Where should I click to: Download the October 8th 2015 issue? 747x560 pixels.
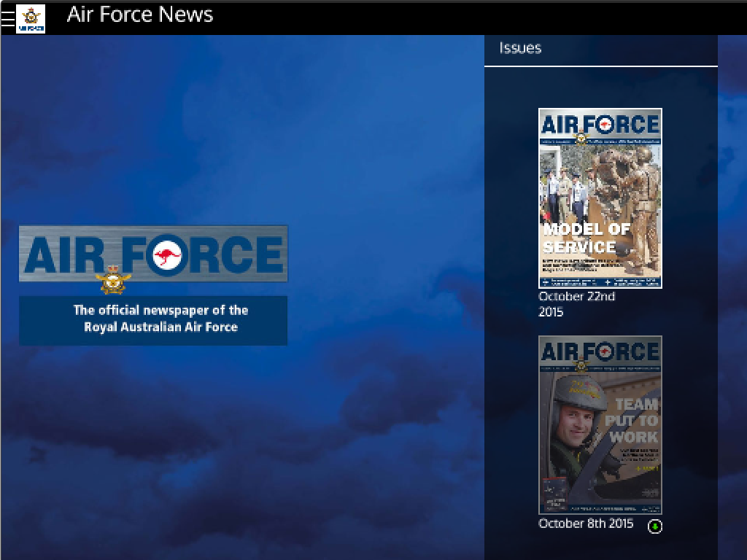(x=655, y=526)
